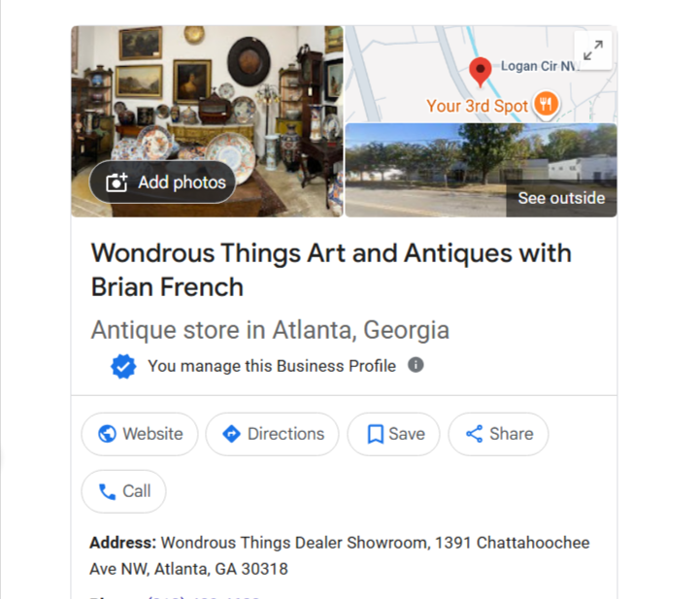Click the bookmark icon on Save

click(x=375, y=434)
